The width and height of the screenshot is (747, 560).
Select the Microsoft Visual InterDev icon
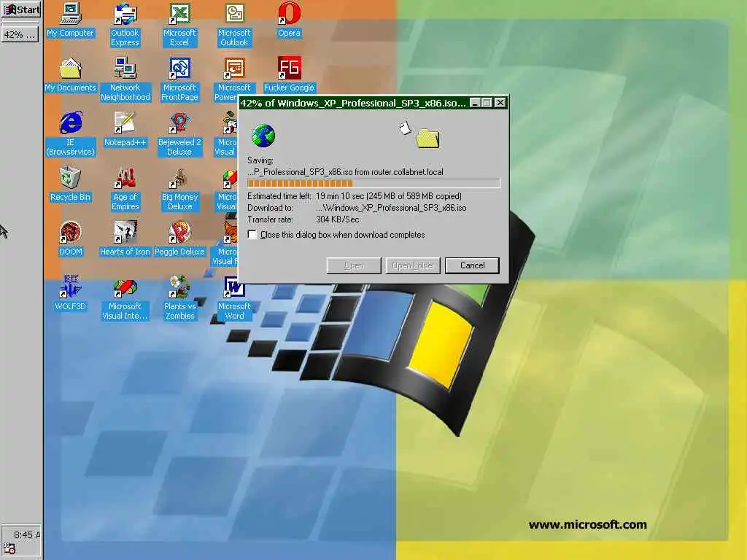pos(125,298)
